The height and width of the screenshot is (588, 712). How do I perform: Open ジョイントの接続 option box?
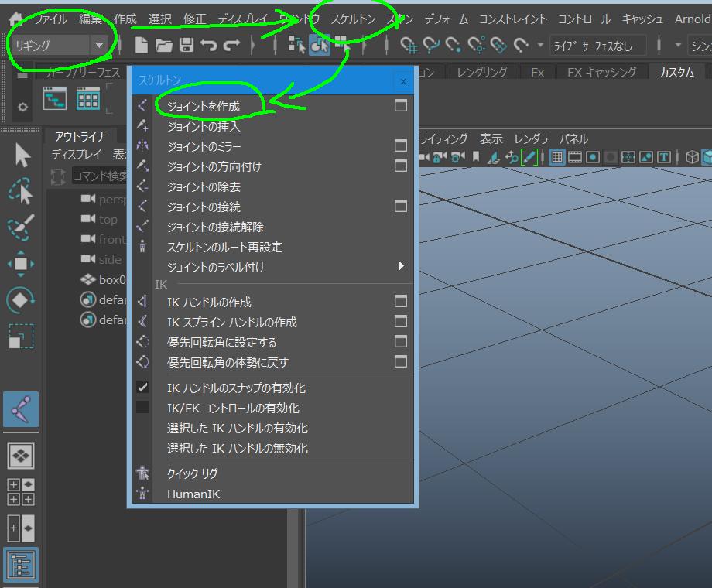[401, 206]
